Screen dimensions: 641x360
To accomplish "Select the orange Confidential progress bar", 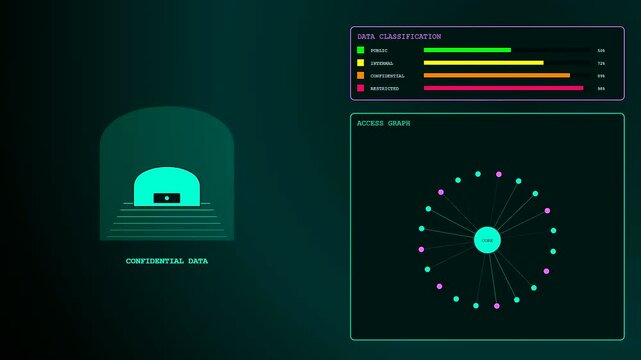I will click(497, 75).
